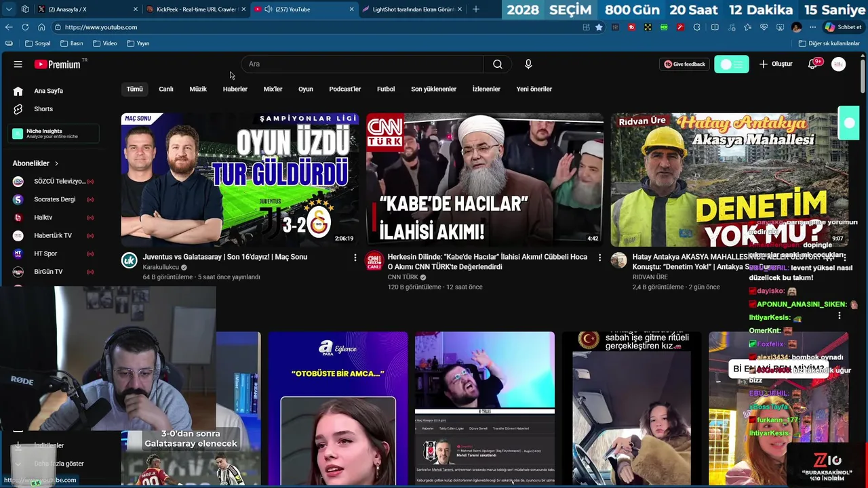Open CNN TÜRK channel avatar icon
868x488 pixels.
tap(374, 261)
